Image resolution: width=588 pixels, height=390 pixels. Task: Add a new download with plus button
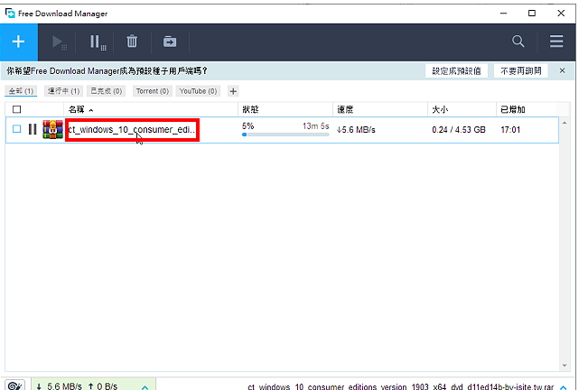[19, 42]
